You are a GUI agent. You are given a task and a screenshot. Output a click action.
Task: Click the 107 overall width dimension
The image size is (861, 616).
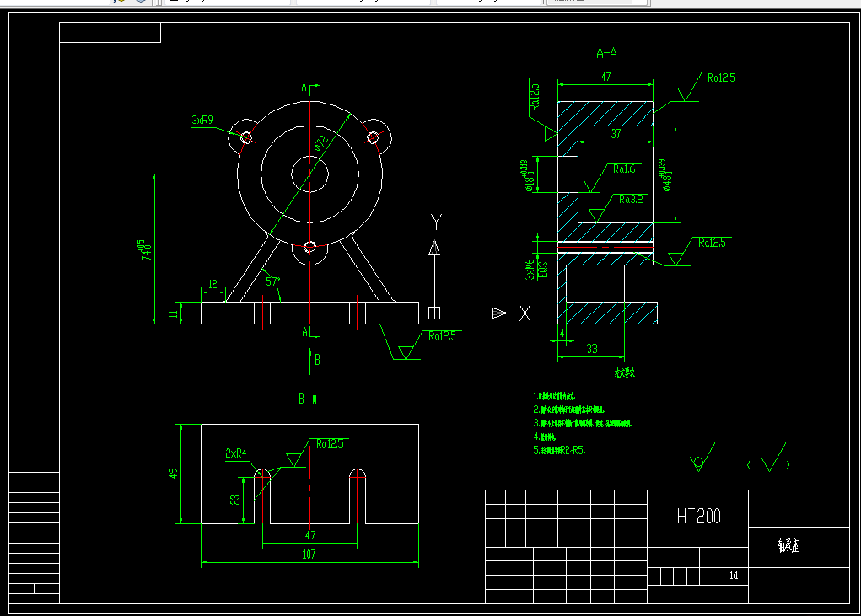click(309, 554)
